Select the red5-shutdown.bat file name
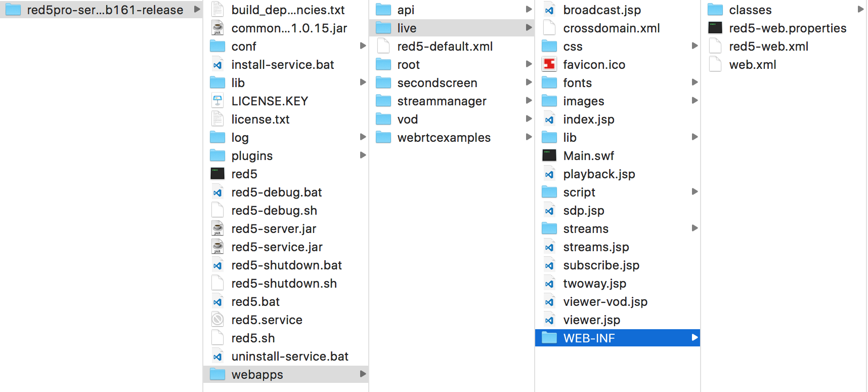The height and width of the screenshot is (392, 868). point(286,265)
